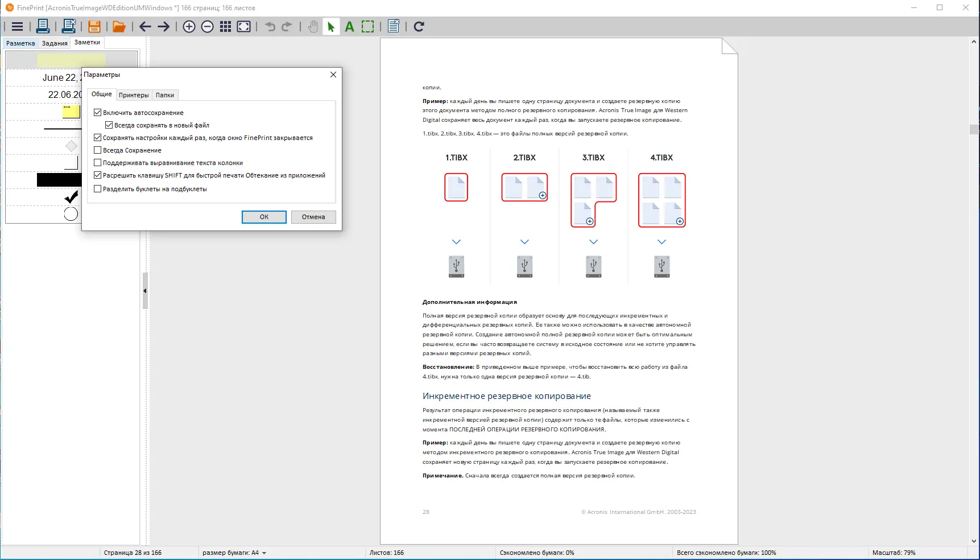980x560 pixels.
Task: Click the heading 'Инкрементное резервное копирование'
Action: (507, 396)
